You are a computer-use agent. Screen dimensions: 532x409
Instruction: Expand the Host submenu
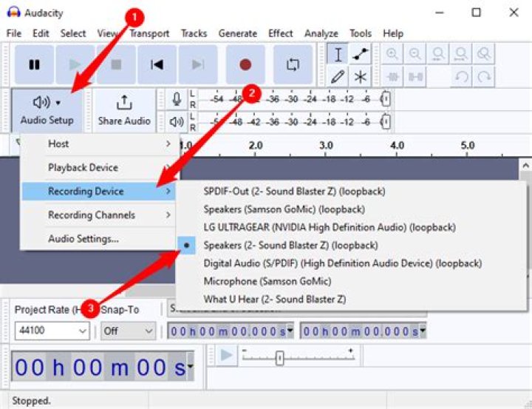(x=99, y=144)
